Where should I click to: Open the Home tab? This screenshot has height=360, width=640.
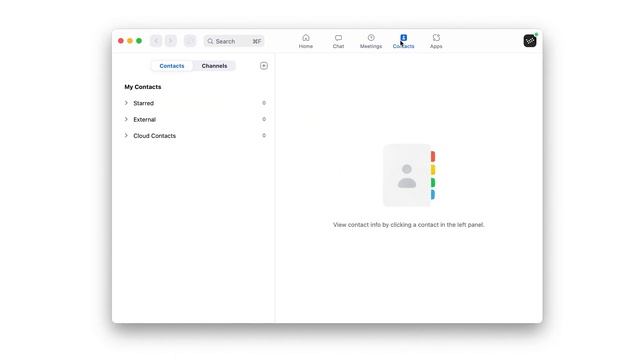pyautogui.click(x=306, y=41)
